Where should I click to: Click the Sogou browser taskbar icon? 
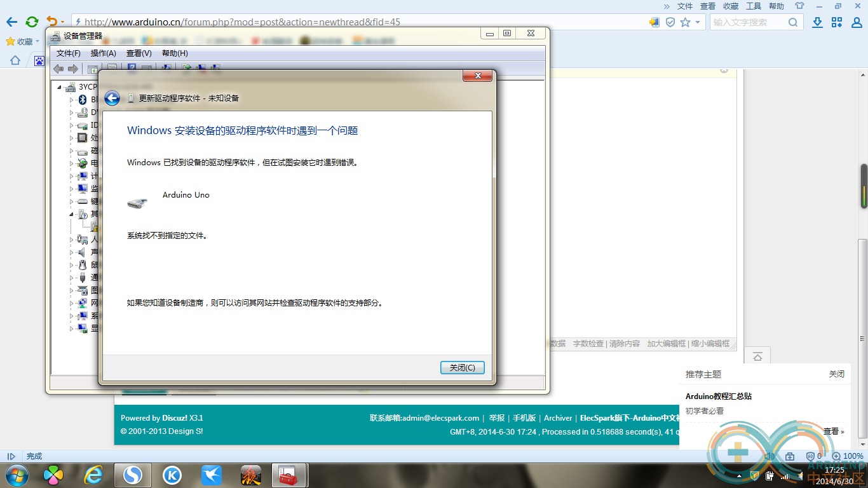(x=132, y=475)
